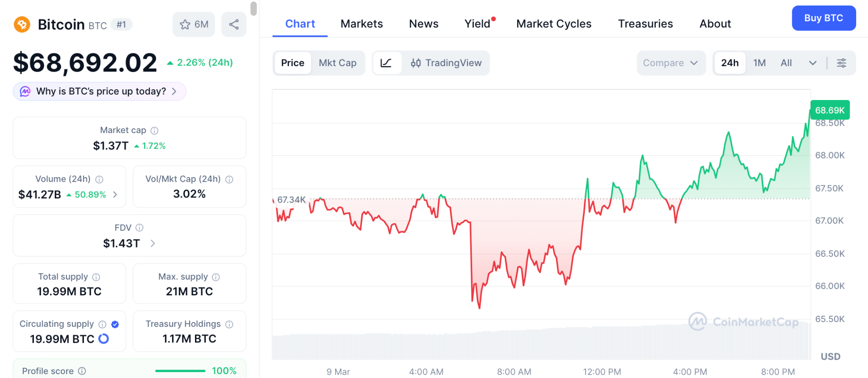Select the 1M time range

point(759,63)
